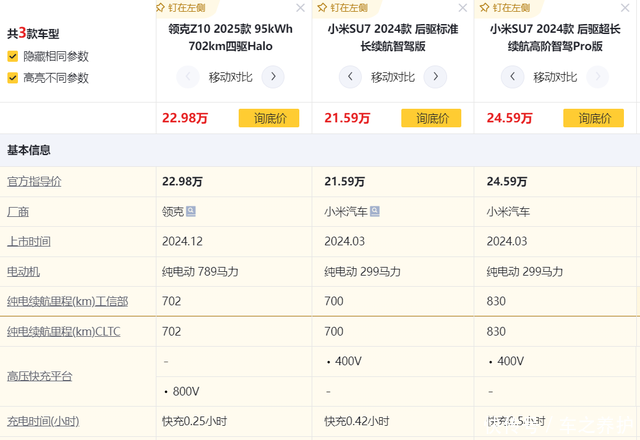Click the image icon beside 小米汽车 in second column
Screen dimensions: 640x440
pyautogui.click(x=376, y=211)
